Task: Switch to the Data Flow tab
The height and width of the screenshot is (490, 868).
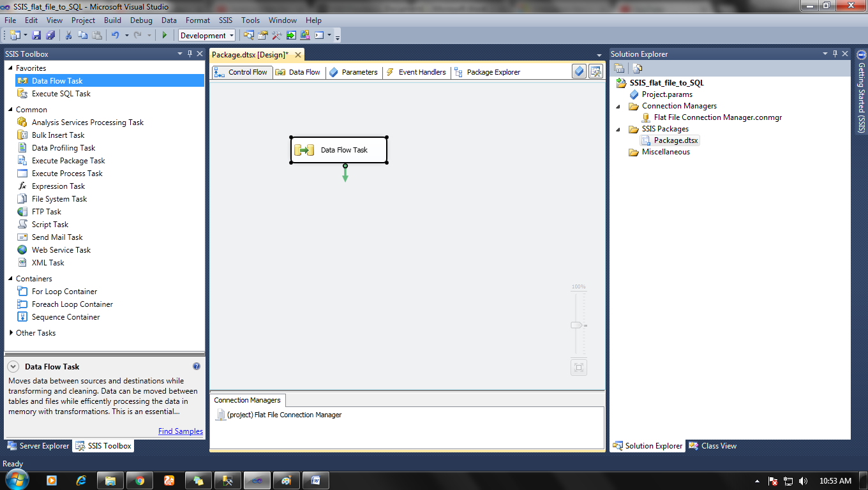Action: [298, 72]
